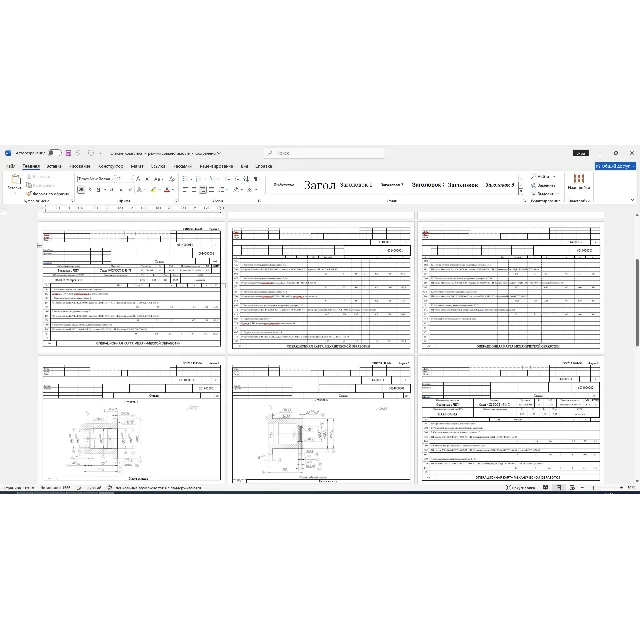This screenshot has height=640, width=640.
Task: Click the Sort (A-Z) icon
Action: click(246, 179)
